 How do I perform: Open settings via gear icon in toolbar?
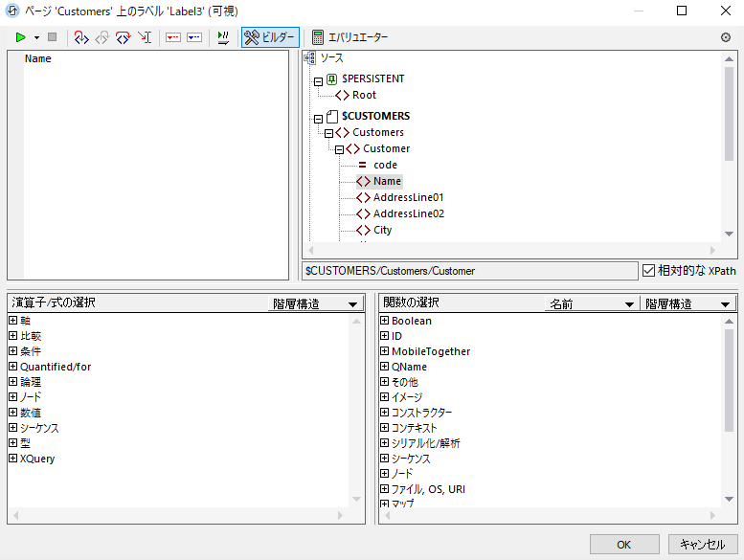(726, 37)
